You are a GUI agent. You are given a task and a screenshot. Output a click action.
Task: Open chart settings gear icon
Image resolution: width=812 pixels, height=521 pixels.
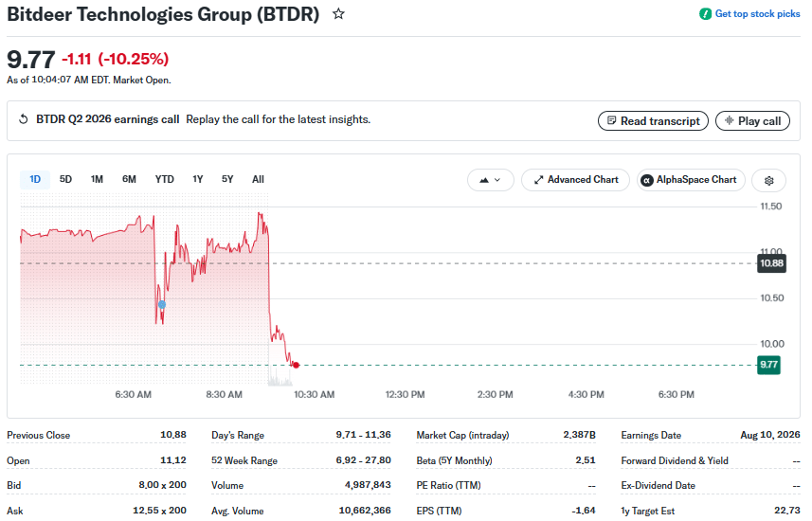(x=768, y=180)
